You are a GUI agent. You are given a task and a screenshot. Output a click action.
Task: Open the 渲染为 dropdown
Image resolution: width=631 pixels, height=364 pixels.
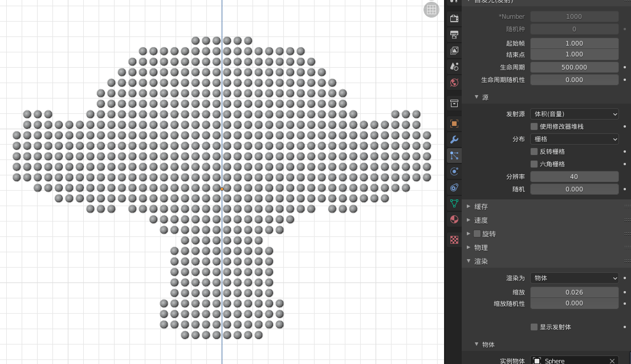point(574,278)
